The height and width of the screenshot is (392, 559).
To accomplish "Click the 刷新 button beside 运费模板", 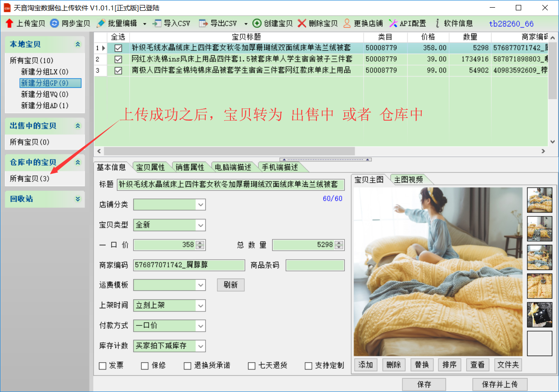I will coord(230,285).
